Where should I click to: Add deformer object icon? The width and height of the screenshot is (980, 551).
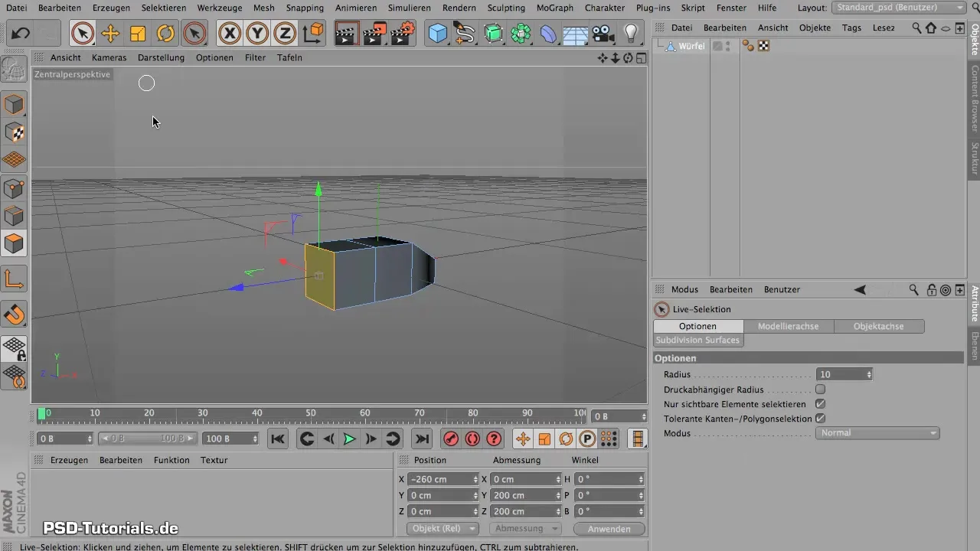pos(548,34)
